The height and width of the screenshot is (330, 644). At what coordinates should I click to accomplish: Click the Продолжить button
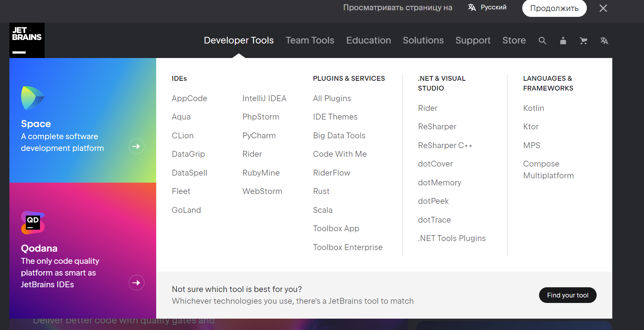pos(554,8)
